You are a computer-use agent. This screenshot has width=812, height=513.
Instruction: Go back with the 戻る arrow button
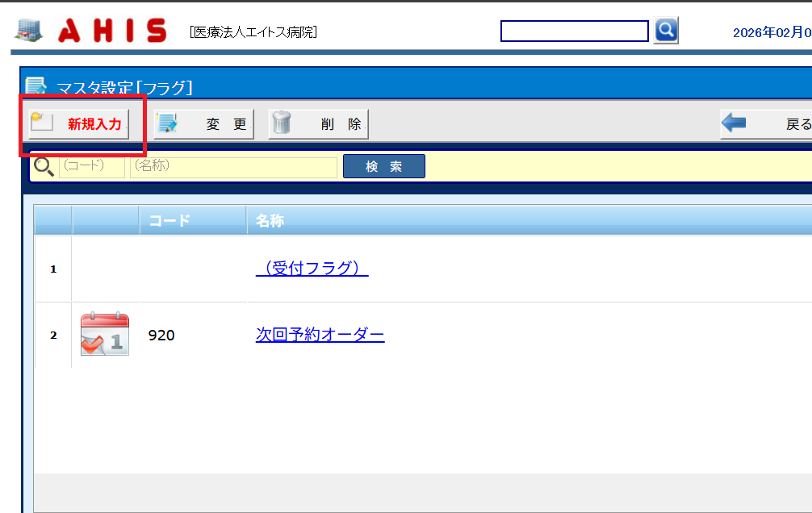765,124
